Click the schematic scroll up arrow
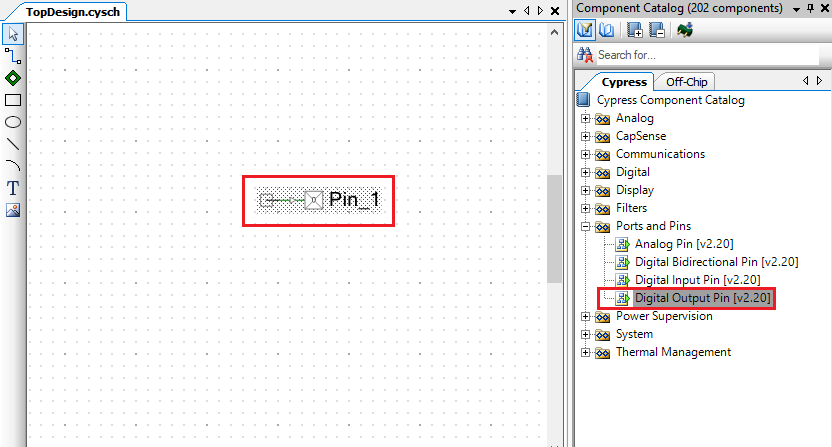Screen dimensions: 832x447 click(554, 33)
